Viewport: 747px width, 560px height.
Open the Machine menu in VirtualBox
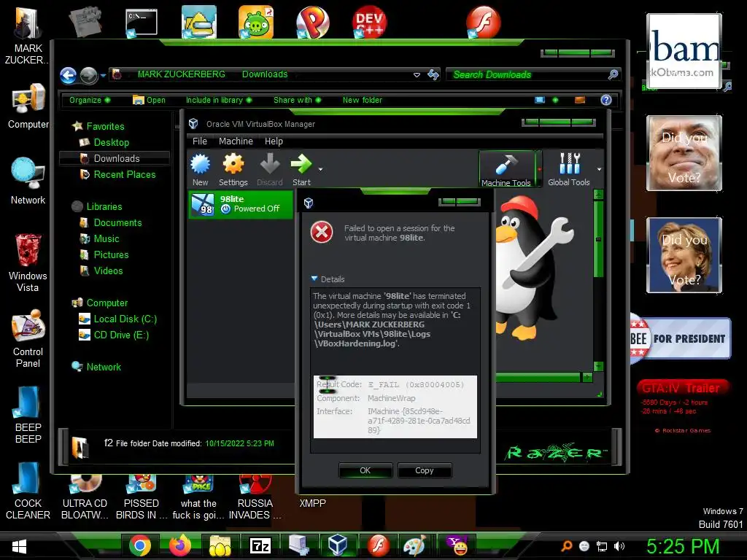tap(236, 141)
